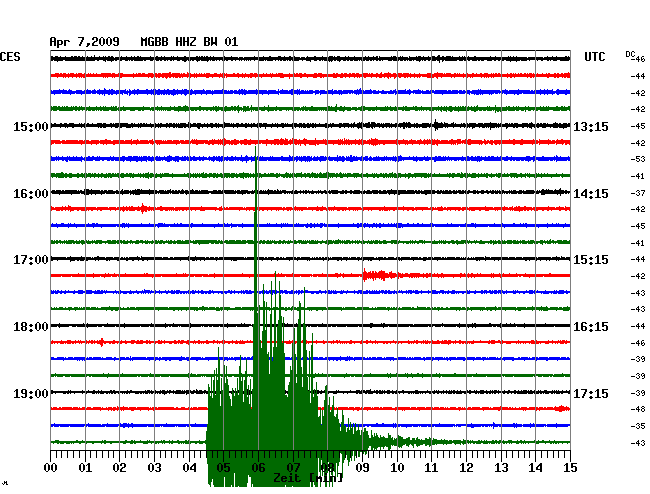Click the black spike on the 13:15 UTC trace
The width and height of the screenshot is (650, 494).
[x=436, y=125]
